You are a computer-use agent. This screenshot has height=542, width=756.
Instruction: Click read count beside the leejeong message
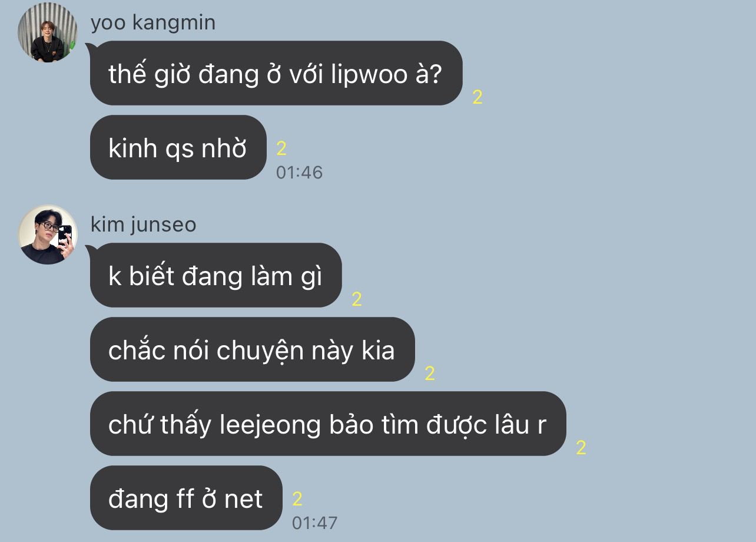(581, 448)
